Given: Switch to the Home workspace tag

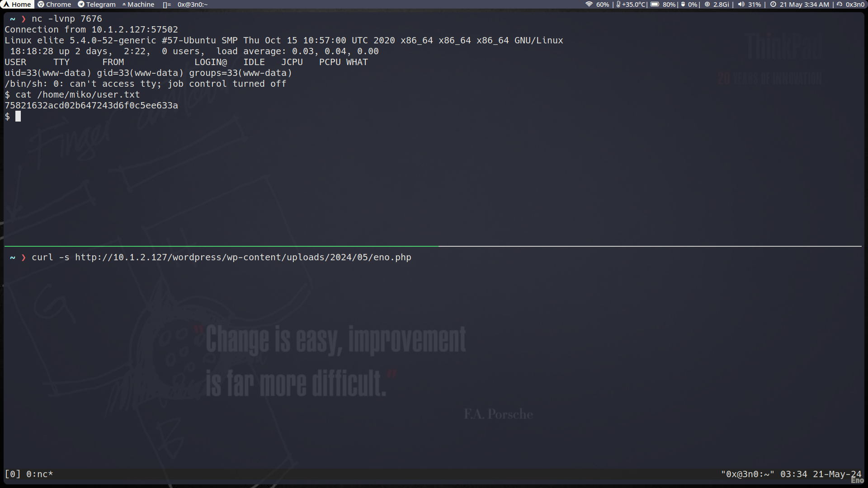Looking at the screenshot, I should click(17, 4).
